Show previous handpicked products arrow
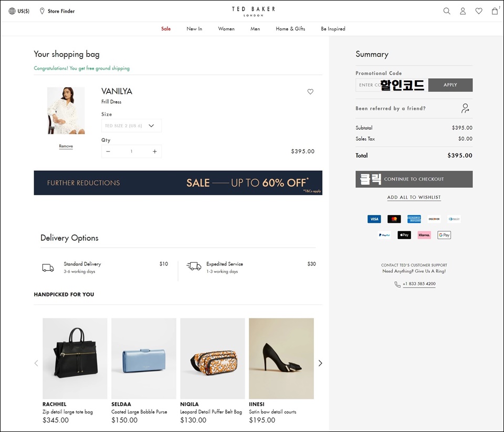 point(36,363)
